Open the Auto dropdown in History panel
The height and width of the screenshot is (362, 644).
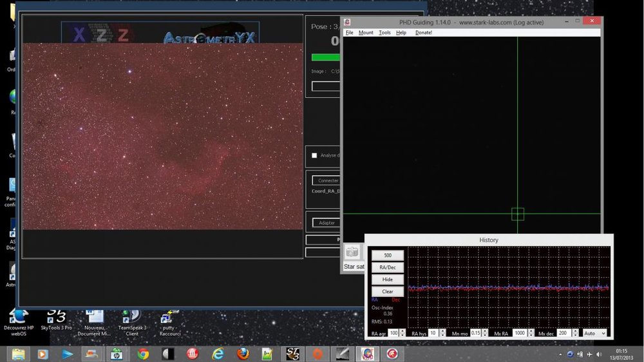[594, 333]
